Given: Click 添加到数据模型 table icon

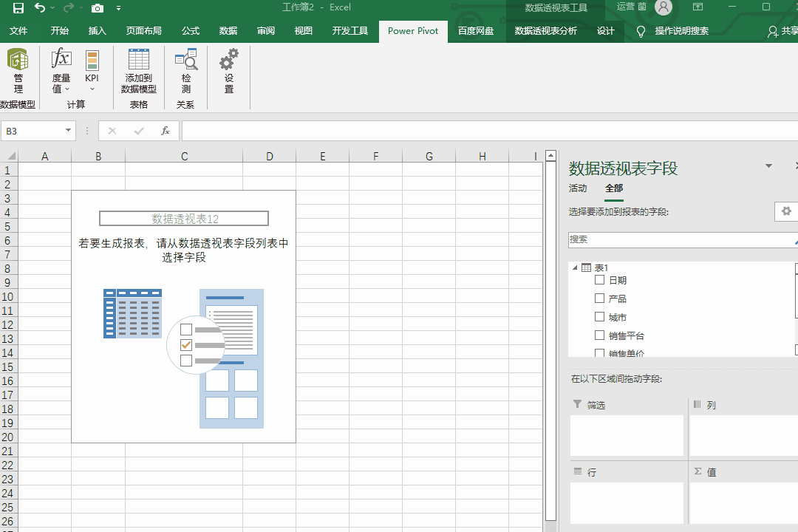Looking at the screenshot, I should (138, 60).
